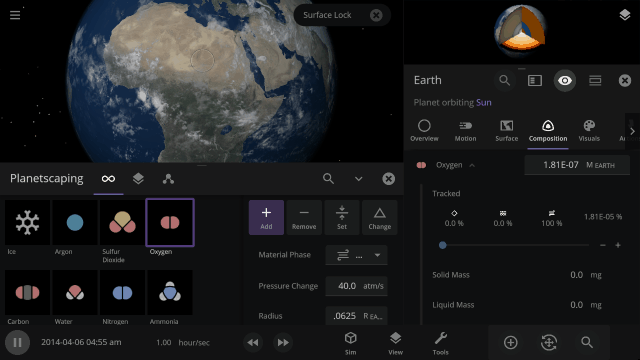Toggle the eye visibility button for Earth

click(x=565, y=80)
